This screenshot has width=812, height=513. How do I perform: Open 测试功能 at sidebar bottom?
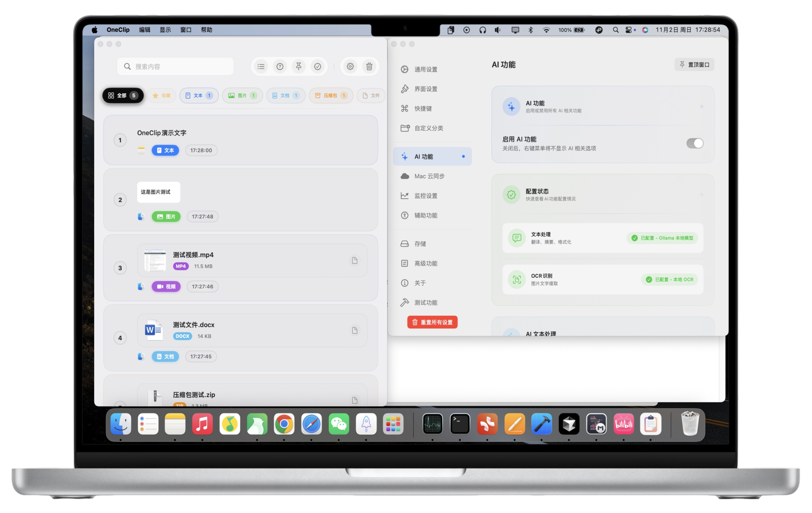[425, 302]
